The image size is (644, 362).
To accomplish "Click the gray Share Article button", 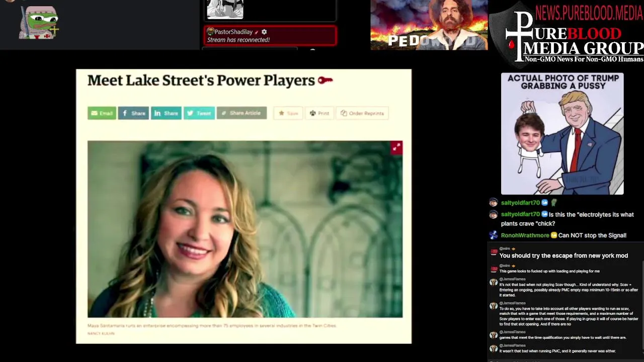I will click(x=242, y=113).
